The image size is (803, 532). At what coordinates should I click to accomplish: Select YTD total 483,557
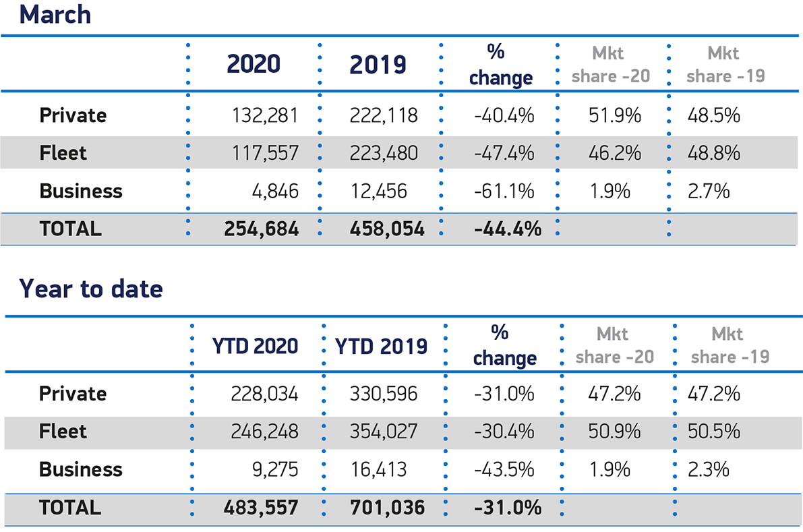coord(261,508)
